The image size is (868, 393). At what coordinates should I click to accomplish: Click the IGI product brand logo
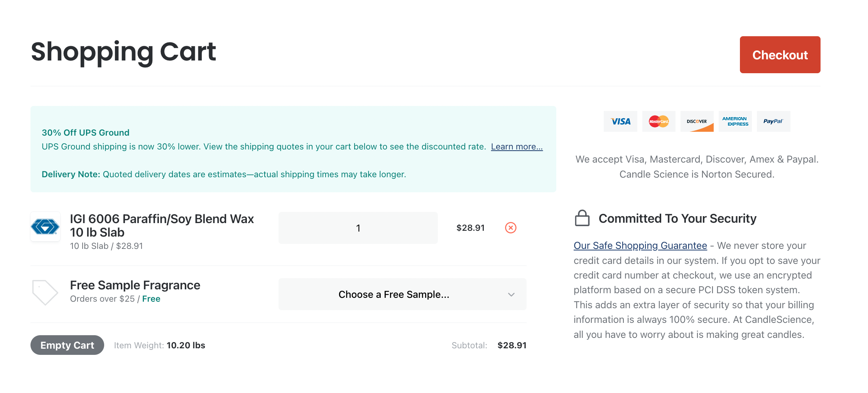coord(45,227)
